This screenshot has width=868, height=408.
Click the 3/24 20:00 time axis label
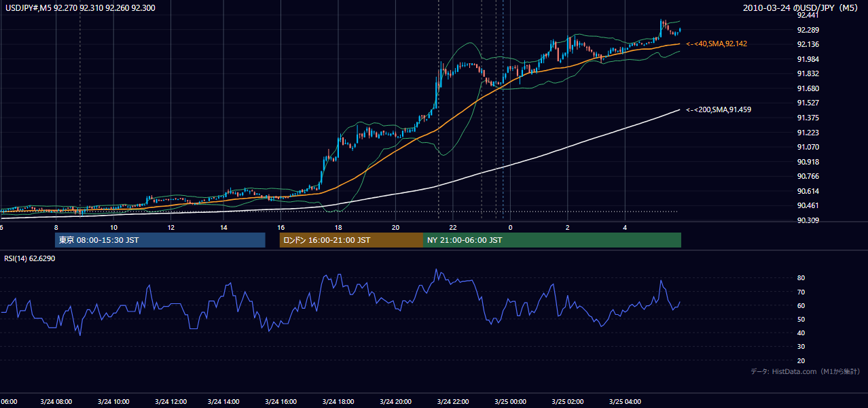tap(395, 402)
